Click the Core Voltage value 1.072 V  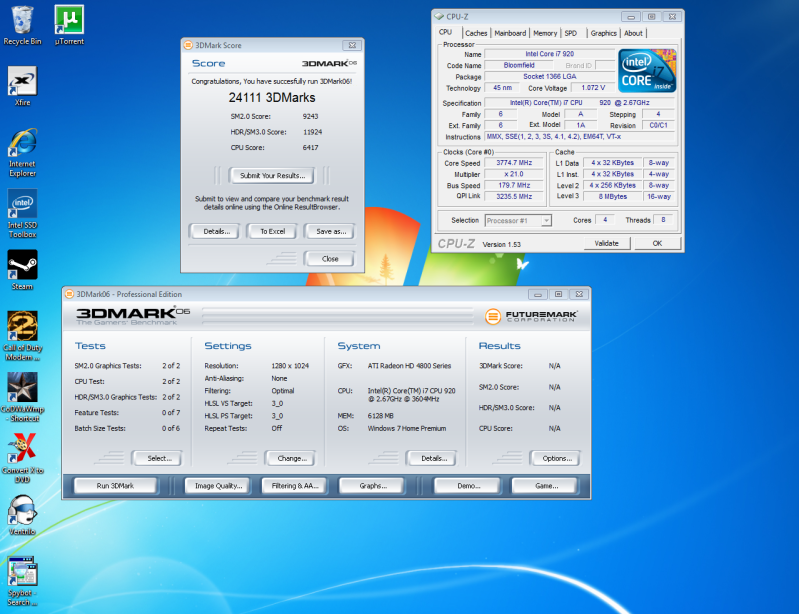point(593,88)
